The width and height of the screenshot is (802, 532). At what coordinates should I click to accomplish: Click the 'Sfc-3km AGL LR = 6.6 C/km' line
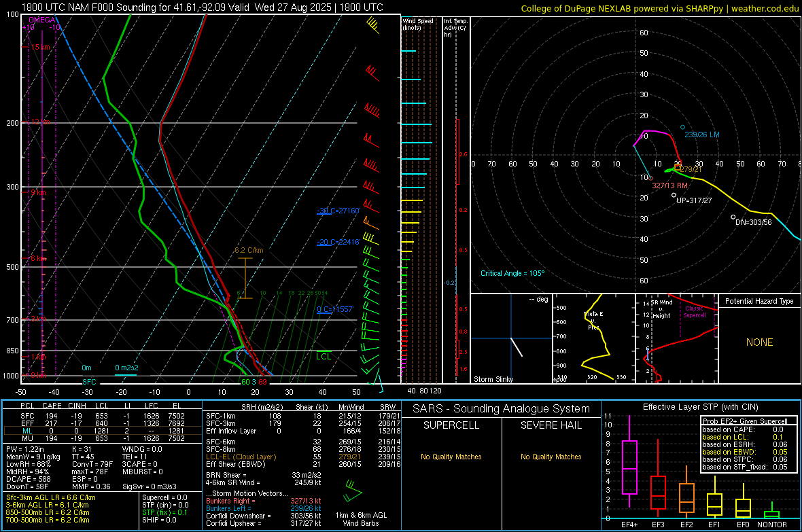(51, 497)
